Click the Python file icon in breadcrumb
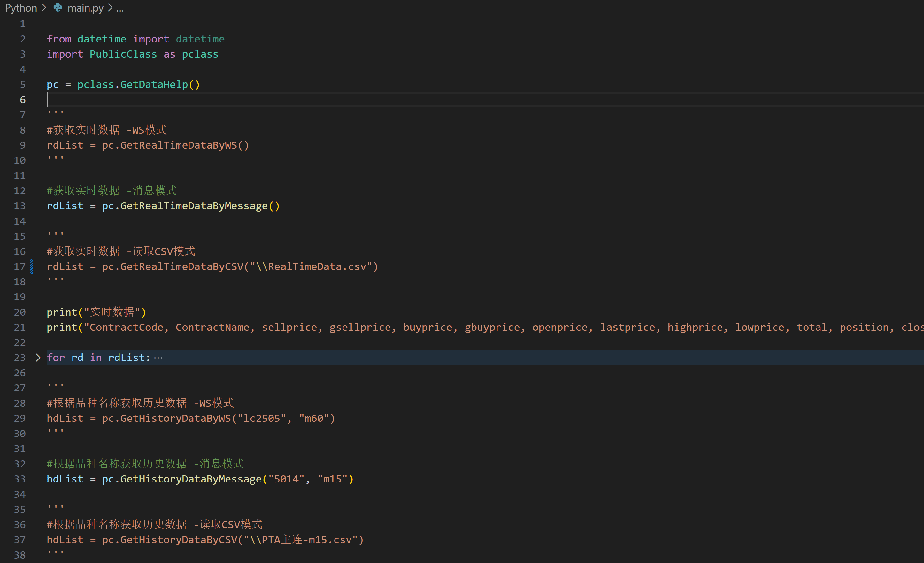Image resolution: width=924 pixels, height=563 pixels. [x=58, y=7]
